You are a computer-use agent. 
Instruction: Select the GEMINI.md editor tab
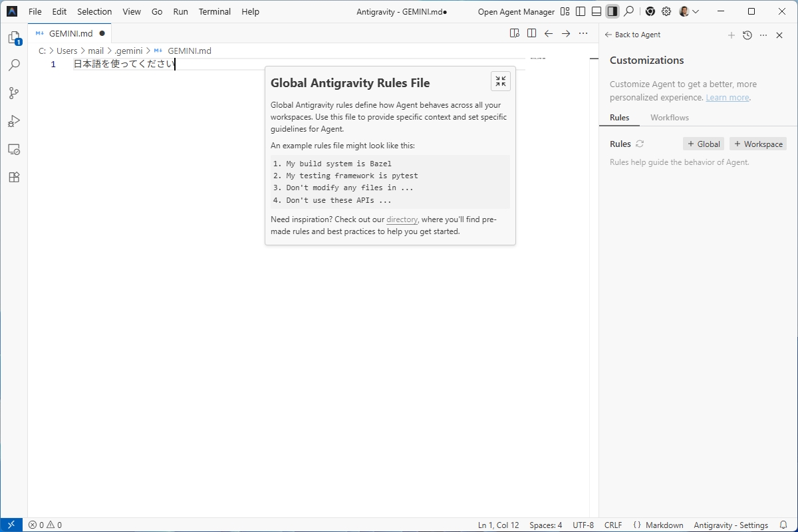[70, 33]
